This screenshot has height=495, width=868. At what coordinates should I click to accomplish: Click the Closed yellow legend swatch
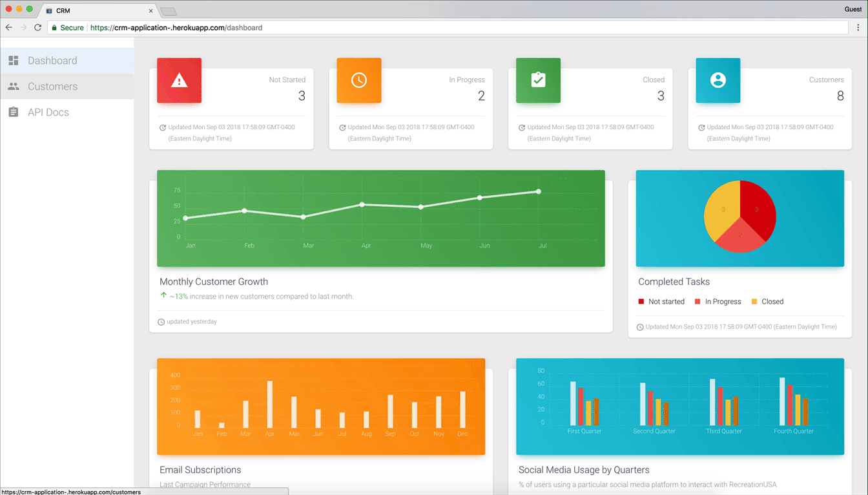(754, 302)
